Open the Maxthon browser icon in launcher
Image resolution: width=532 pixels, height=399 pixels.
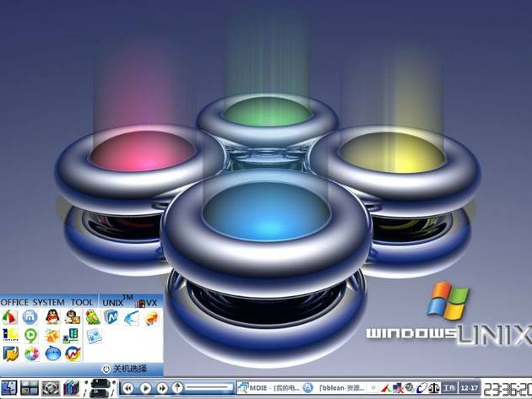pos(30,317)
